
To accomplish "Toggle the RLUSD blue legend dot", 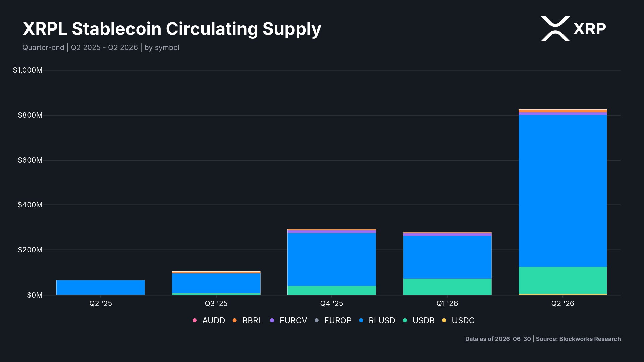I will click(361, 320).
